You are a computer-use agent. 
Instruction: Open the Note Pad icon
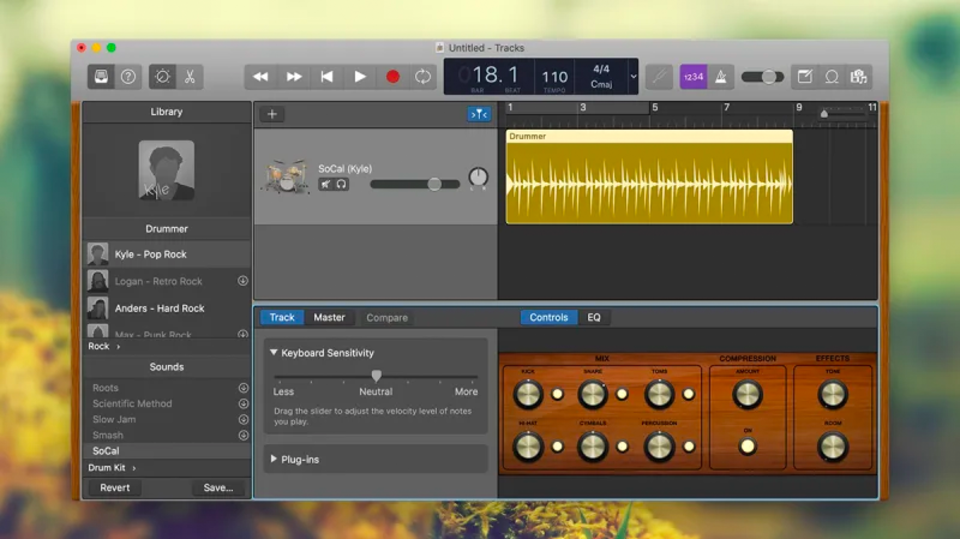click(804, 77)
